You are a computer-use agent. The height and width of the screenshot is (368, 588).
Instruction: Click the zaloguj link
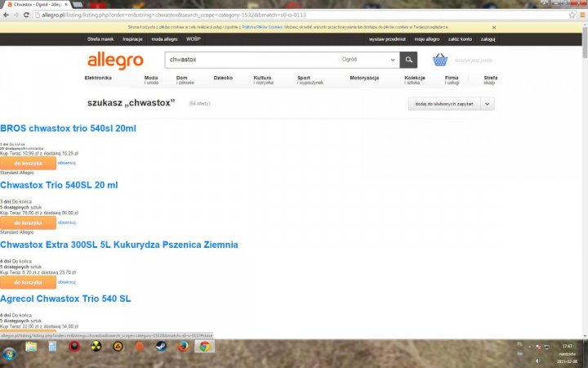[x=488, y=39]
